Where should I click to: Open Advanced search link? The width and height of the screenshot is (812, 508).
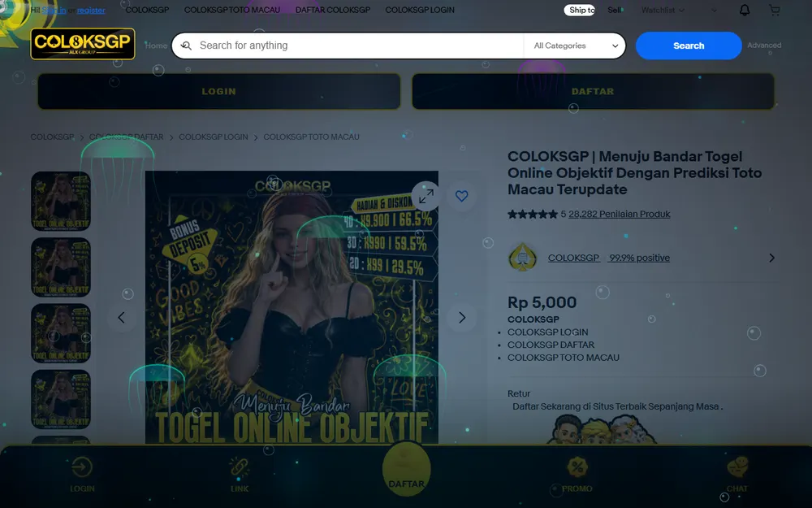click(x=764, y=46)
